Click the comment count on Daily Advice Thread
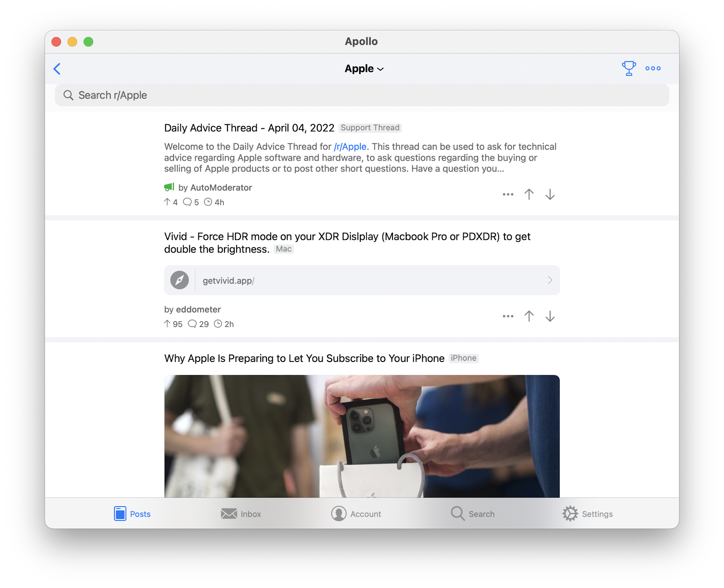 191,202
